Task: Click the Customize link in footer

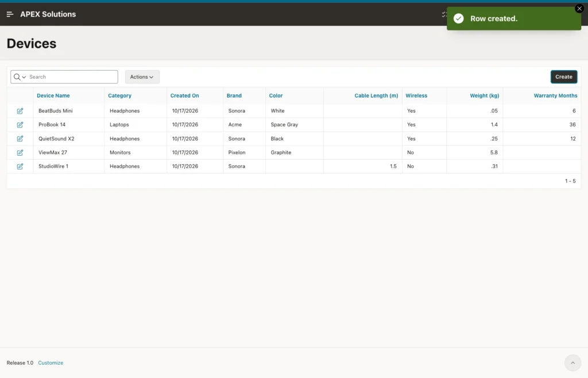Action: (x=51, y=362)
